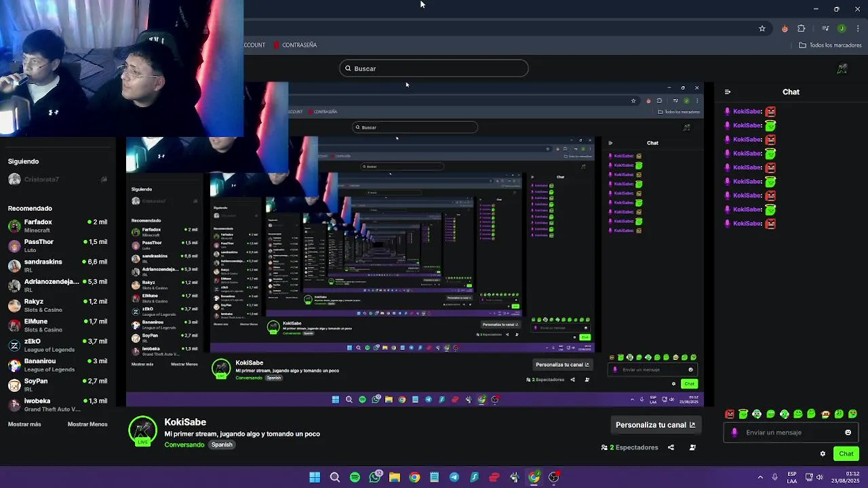868x488 pixels.
Task: Click the system tray microphone icon
Action: 774,477
